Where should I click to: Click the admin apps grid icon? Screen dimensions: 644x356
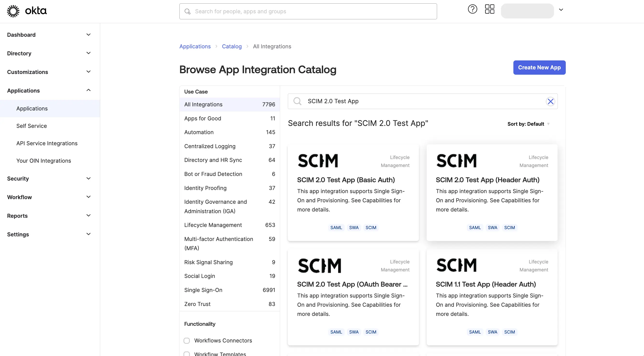489,9
